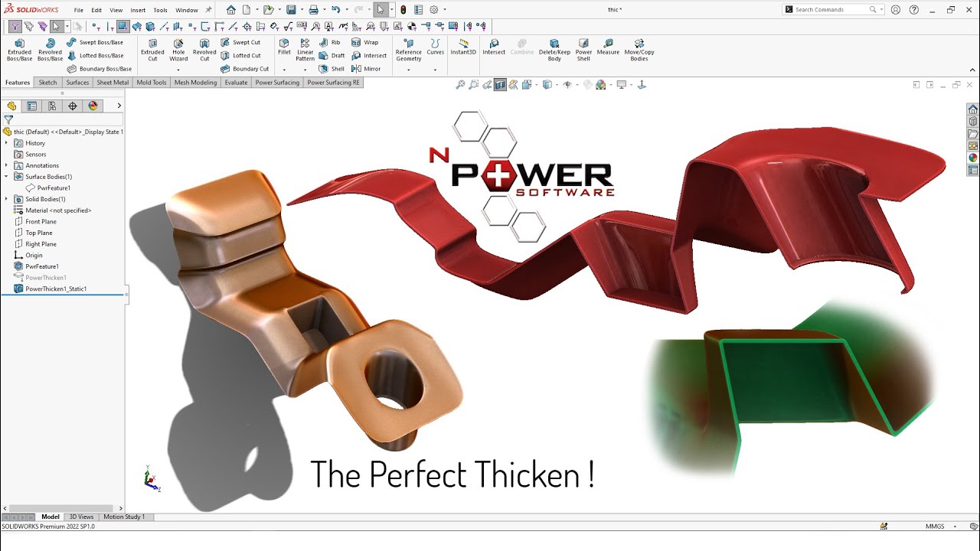Click the MMGS unit system status button
The width and height of the screenshot is (980, 551).
(x=935, y=527)
